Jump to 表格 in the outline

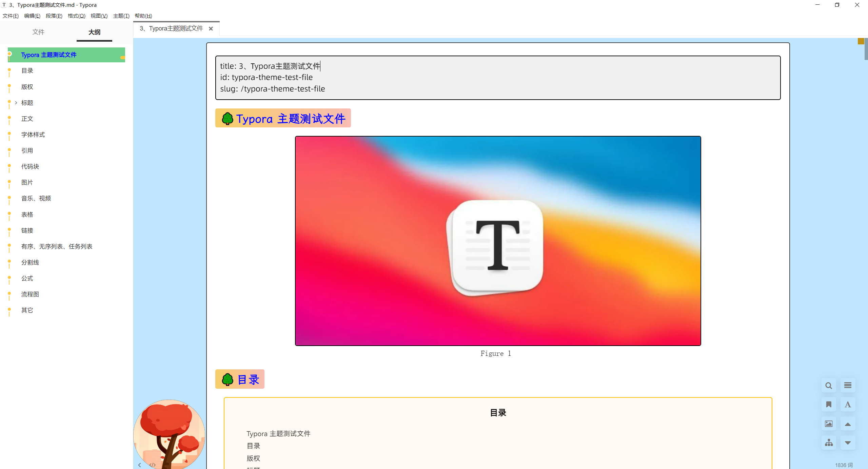click(27, 215)
